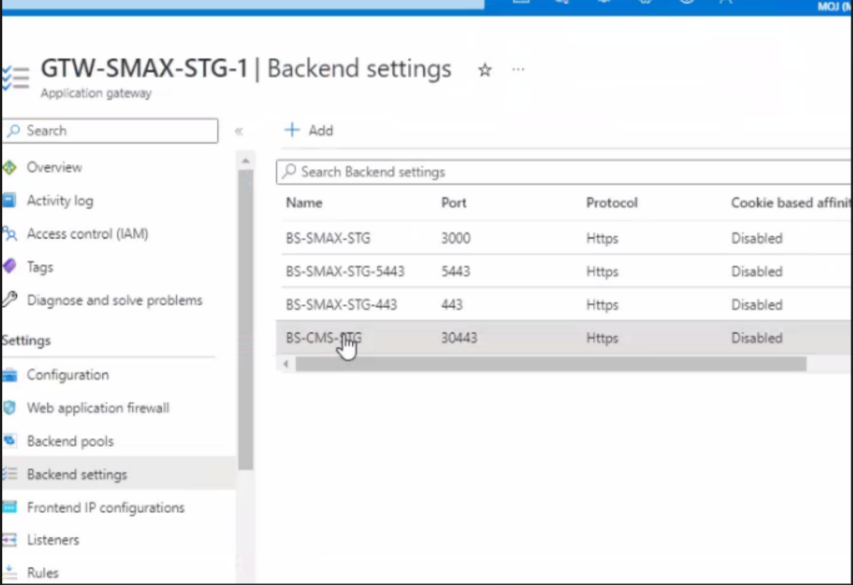Image resolution: width=853 pixels, height=585 pixels.
Task: Select Backend settings in the sidebar
Action: 76,474
